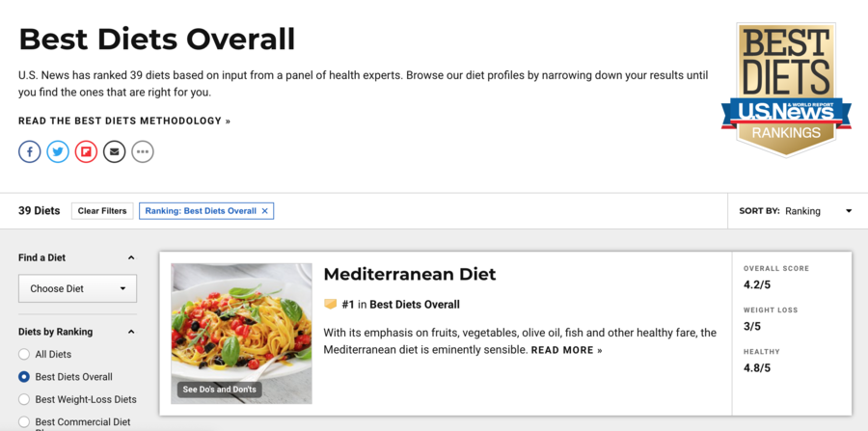Select the Best Diets Overall radio option

point(24,377)
